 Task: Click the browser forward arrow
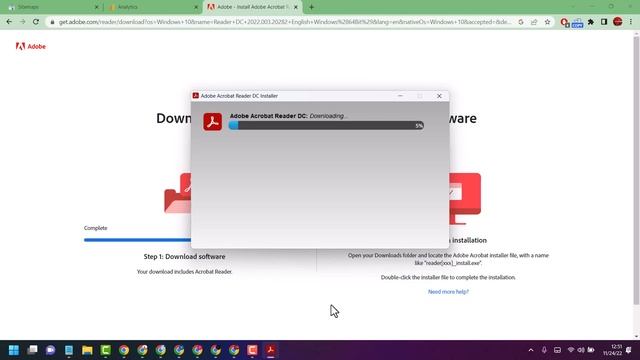point(22,22)
